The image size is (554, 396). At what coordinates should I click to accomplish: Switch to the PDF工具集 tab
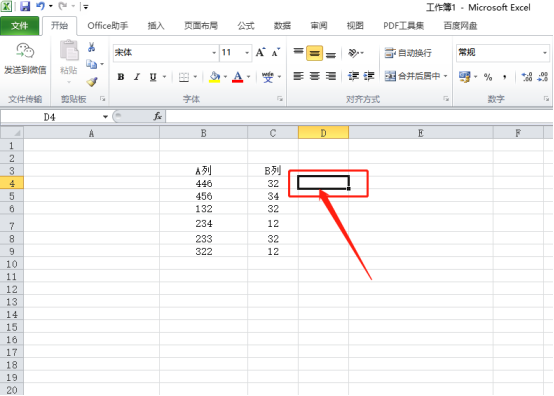click(x=403, y=25)
